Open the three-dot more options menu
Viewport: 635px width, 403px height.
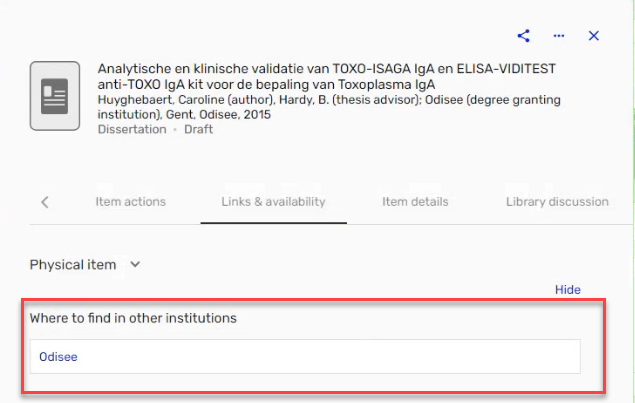pyautogui.click(x=559, y=36)
